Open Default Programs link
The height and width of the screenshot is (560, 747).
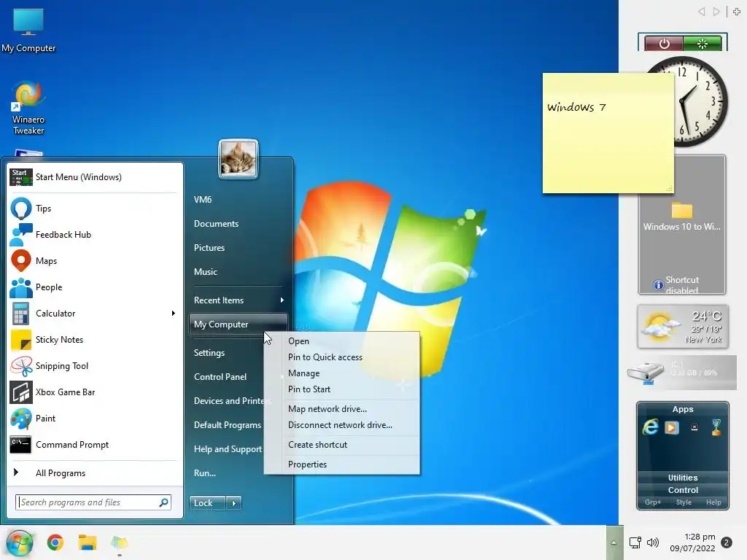[x=228, y=425]
